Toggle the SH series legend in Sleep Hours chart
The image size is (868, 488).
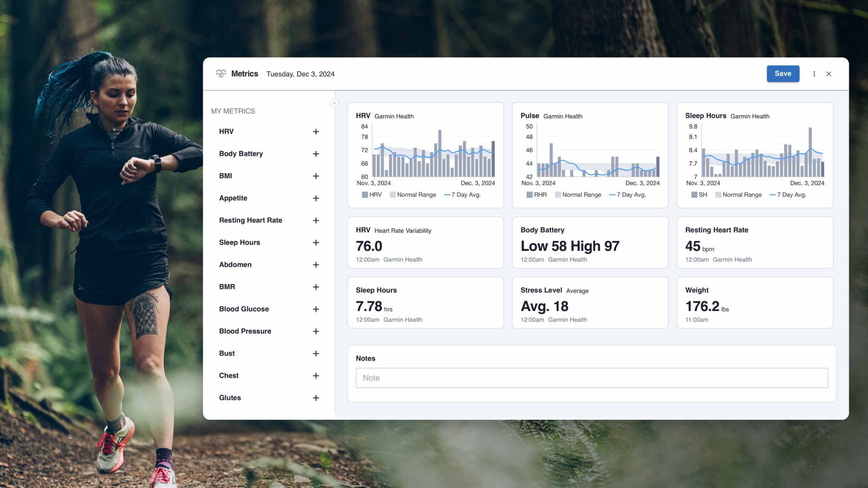point(699,195)
